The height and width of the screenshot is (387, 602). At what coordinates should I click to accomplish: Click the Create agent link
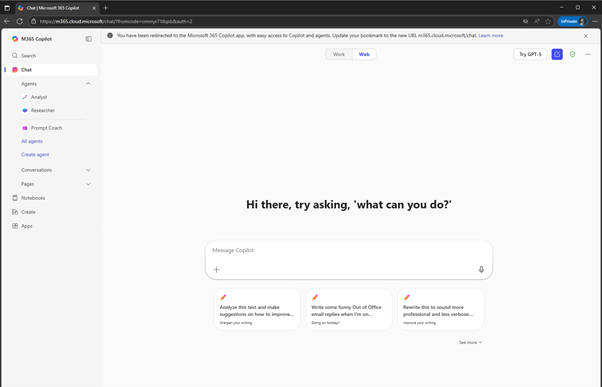pos(35,155)
